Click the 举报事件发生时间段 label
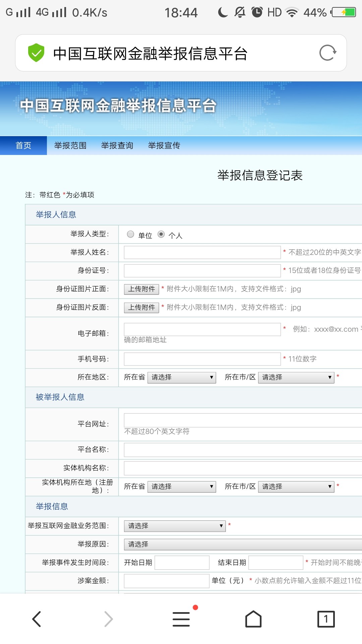Screen dimensions: 362x644 pyautogui.click(x=75, y=562)
